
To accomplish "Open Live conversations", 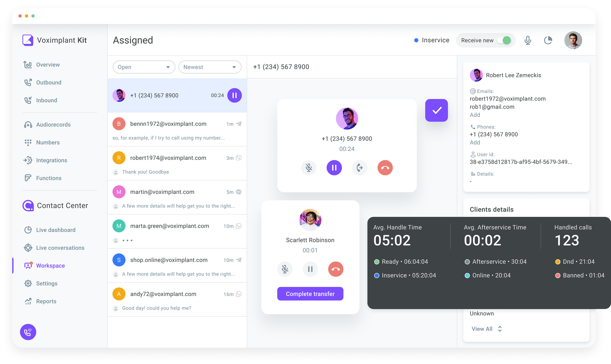I will tap(54, 248).
